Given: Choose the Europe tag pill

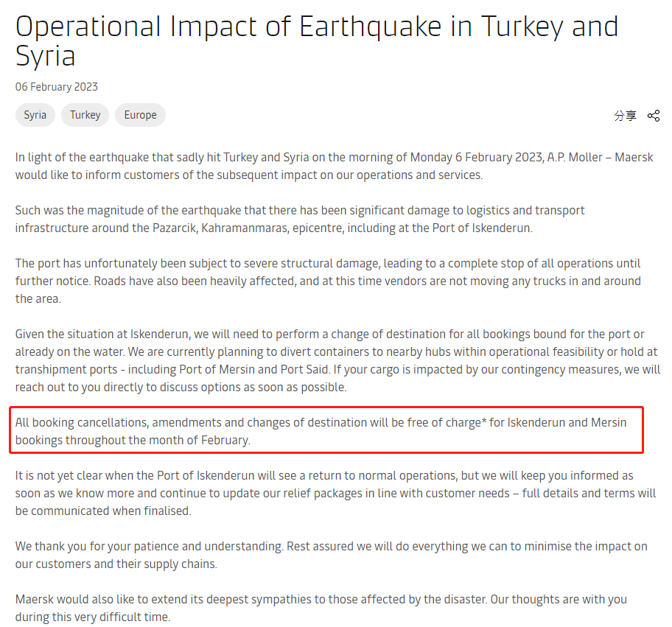Looking at the screenshot, I should pos(140,115).
